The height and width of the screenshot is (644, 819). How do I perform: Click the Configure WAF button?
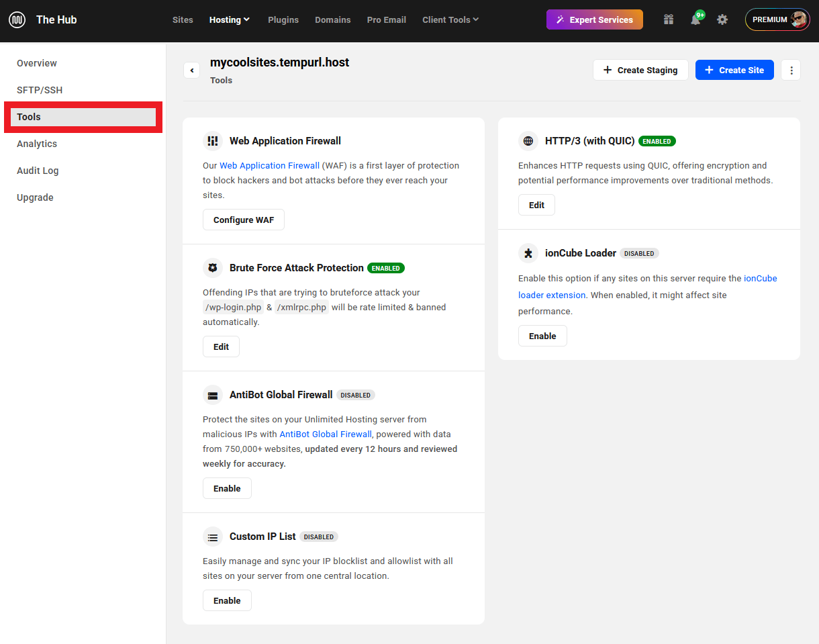tap(244, 220)
